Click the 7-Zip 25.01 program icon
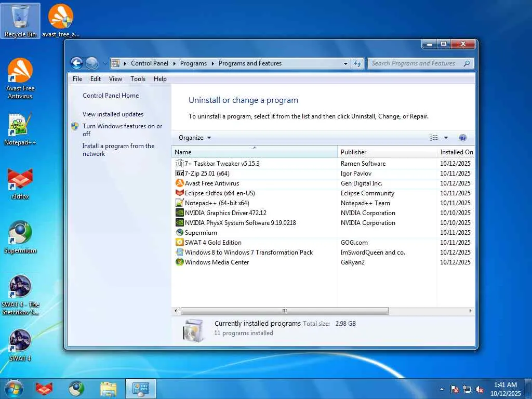This screenshot has width=532, height=399. coord(179,174)
